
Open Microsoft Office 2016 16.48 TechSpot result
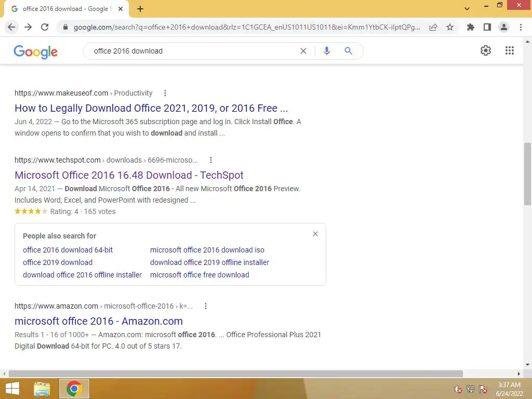pyautogui.click(x=129, y=175)
